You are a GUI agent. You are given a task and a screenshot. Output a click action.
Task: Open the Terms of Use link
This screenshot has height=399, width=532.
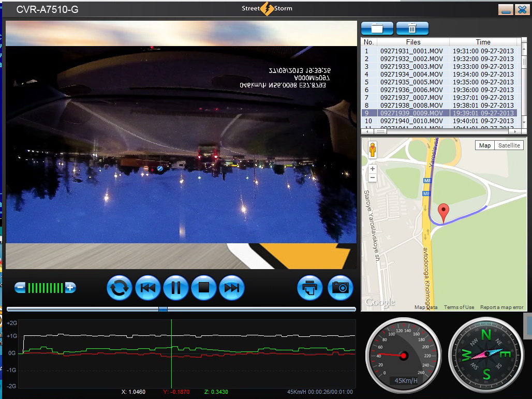(459, 307)
